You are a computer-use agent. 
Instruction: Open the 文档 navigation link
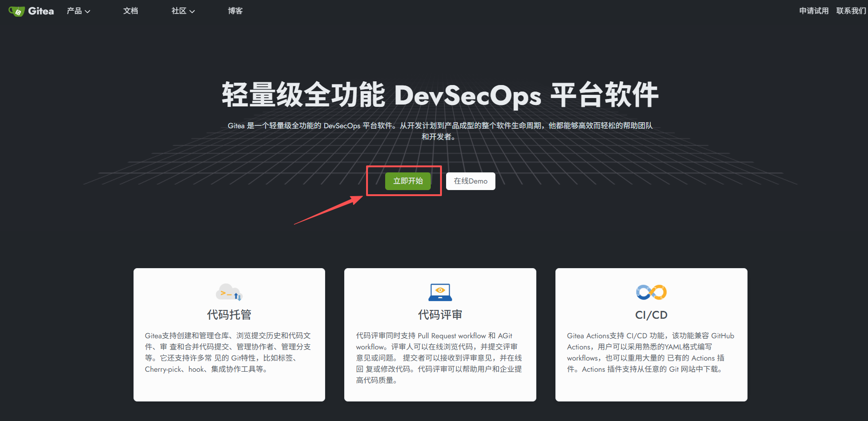[131, 11]
